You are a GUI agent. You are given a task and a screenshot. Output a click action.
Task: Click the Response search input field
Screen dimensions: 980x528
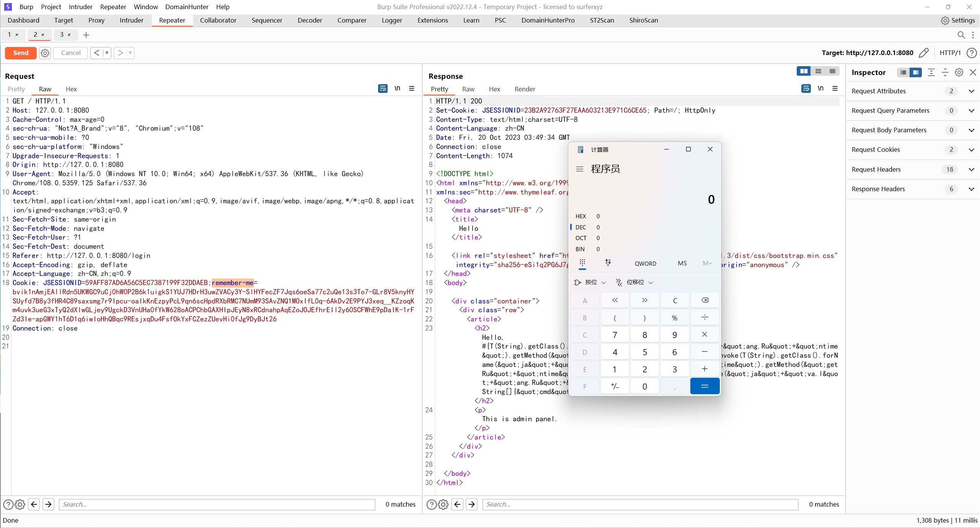640,504
